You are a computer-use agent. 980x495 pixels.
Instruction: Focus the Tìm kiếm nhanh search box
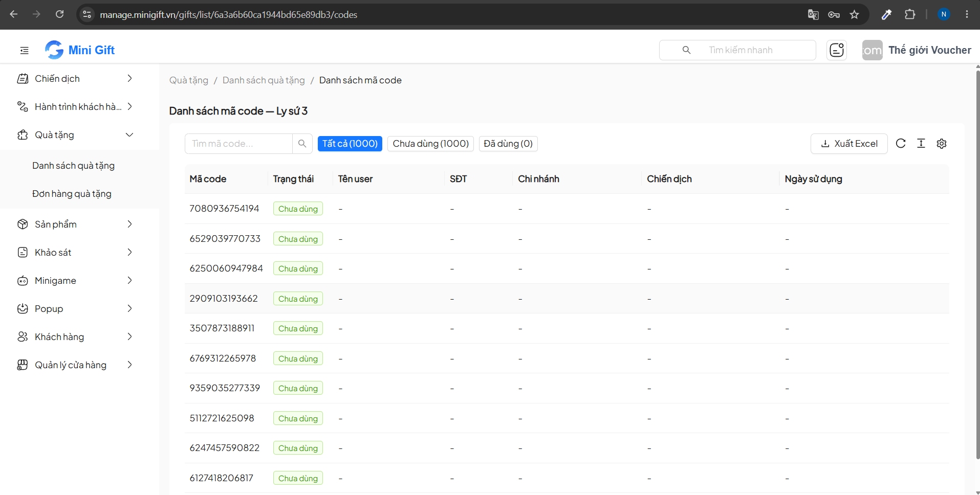[737, 50]
